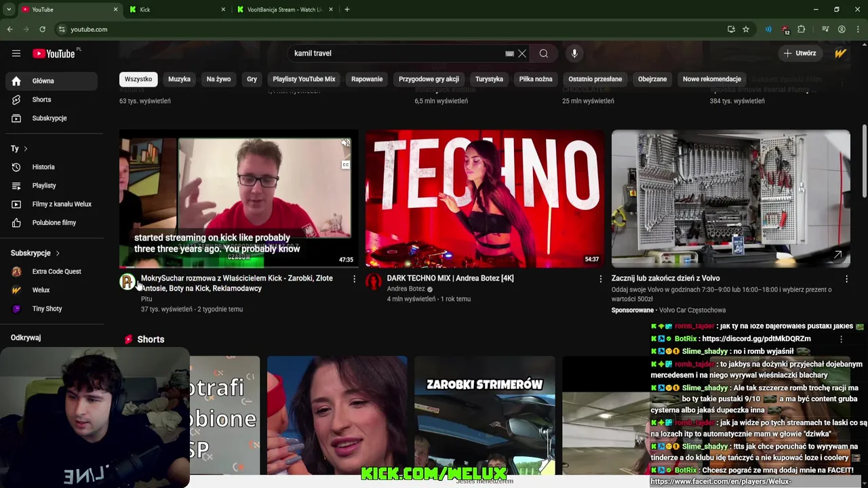This screenshot has height=488, width=868.
Task: Click the youtube.com address bar
Action: coord(387,29)
